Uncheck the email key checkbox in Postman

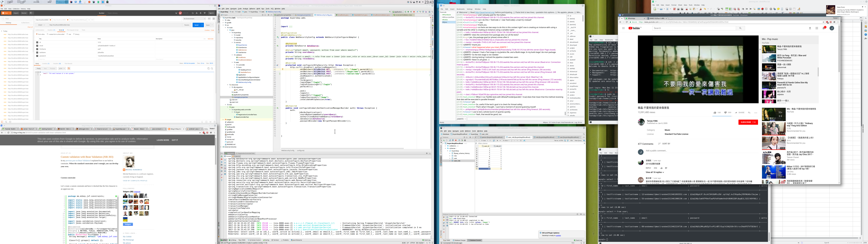point(37,46)
